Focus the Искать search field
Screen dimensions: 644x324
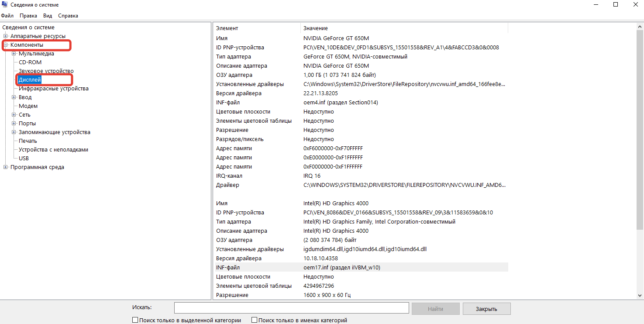coord(292,308)
